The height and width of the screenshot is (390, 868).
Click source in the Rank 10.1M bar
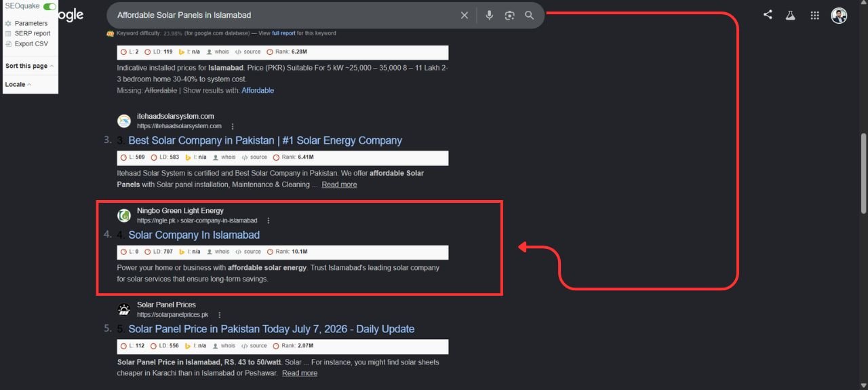coord(249,252)
